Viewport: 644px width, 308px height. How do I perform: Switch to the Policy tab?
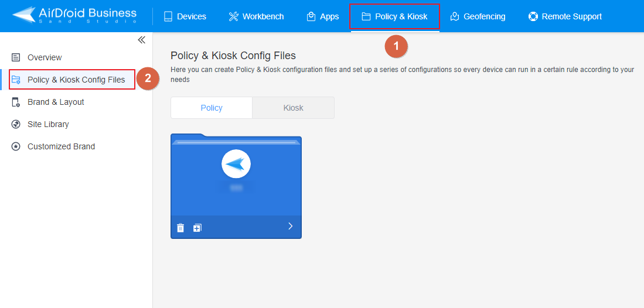(212, 108)
